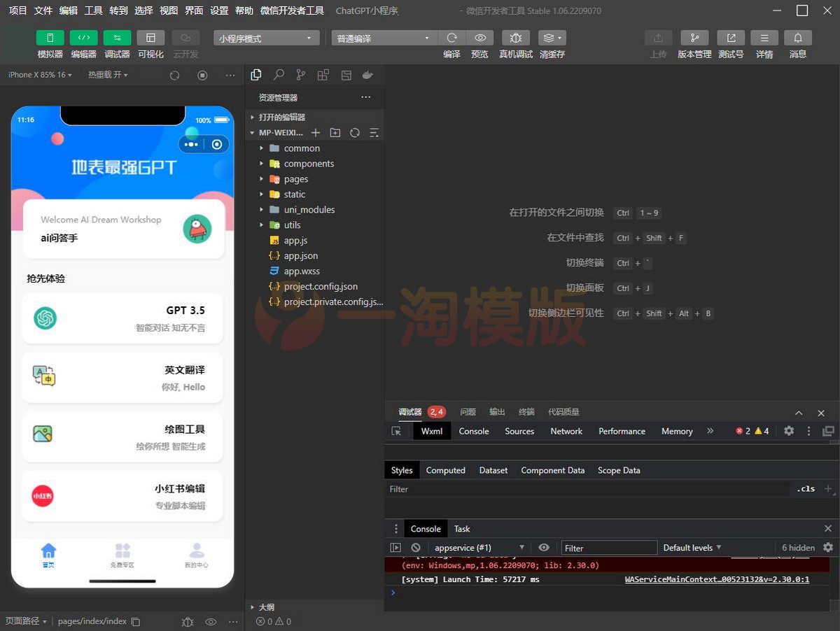Switch to the Network tab
The image size is (840, 631).
coord(566,431)
